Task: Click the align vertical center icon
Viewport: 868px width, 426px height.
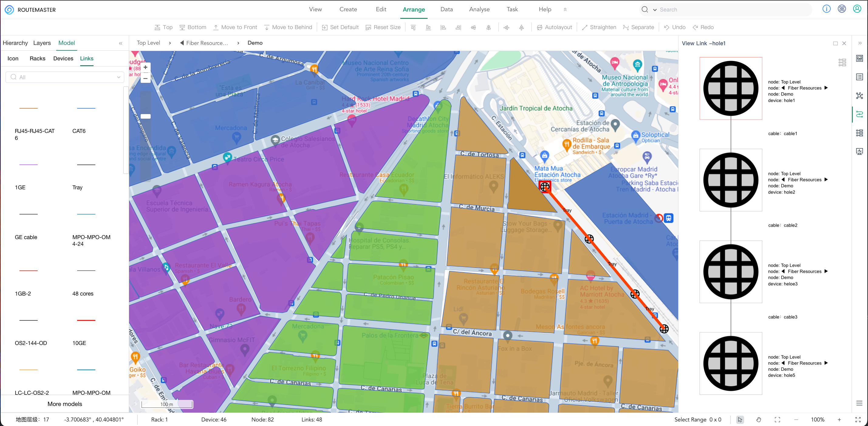Action: (x=489, y=27)
